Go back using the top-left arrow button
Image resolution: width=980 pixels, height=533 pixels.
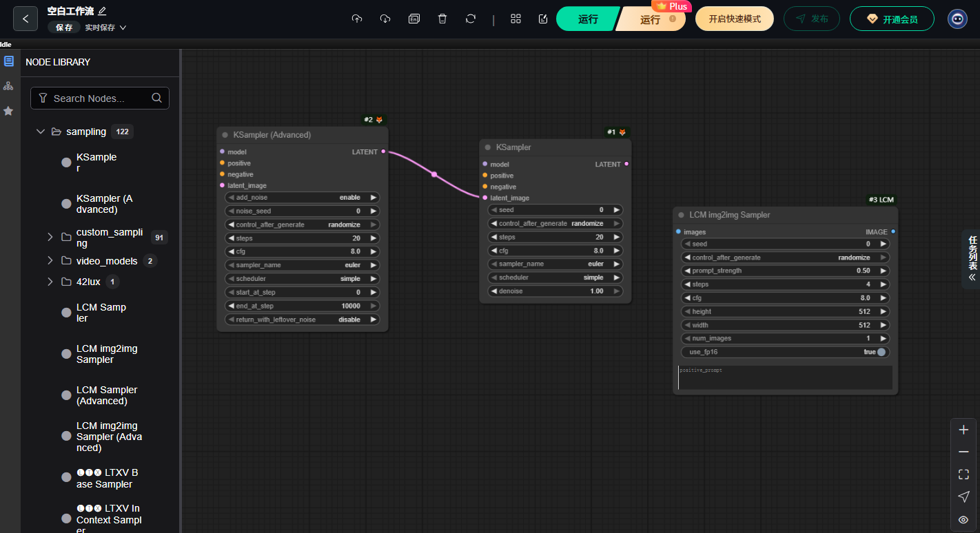25,19
